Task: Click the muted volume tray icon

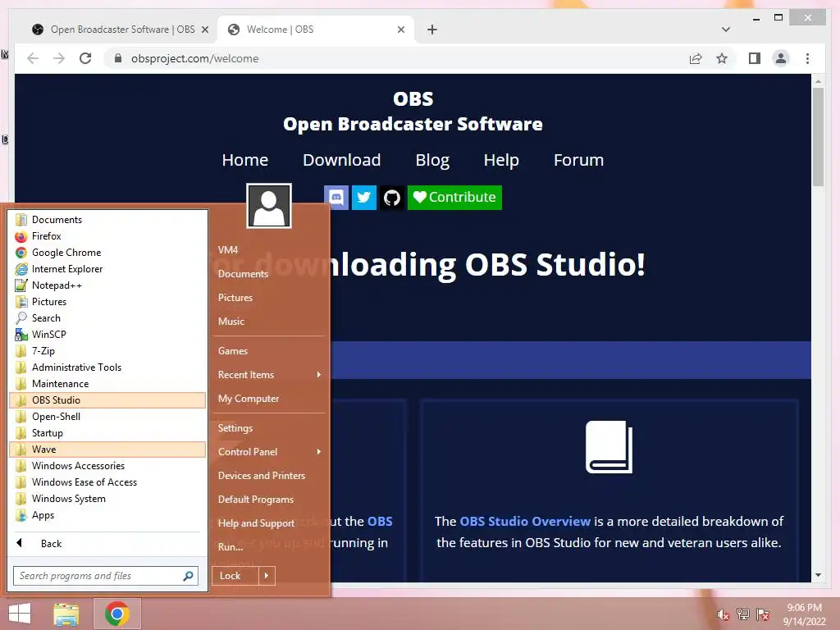Action: coord(723,615)
